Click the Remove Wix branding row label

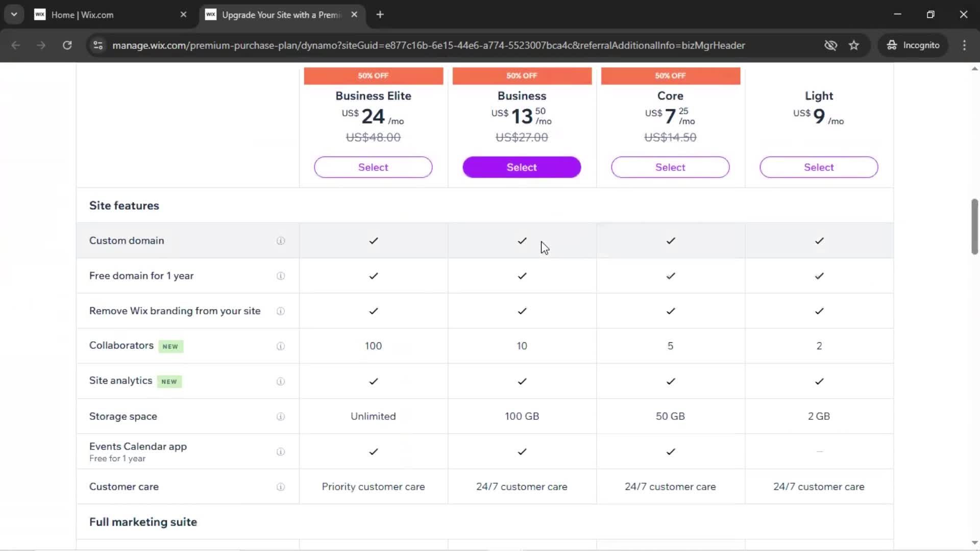coord(175,311)
